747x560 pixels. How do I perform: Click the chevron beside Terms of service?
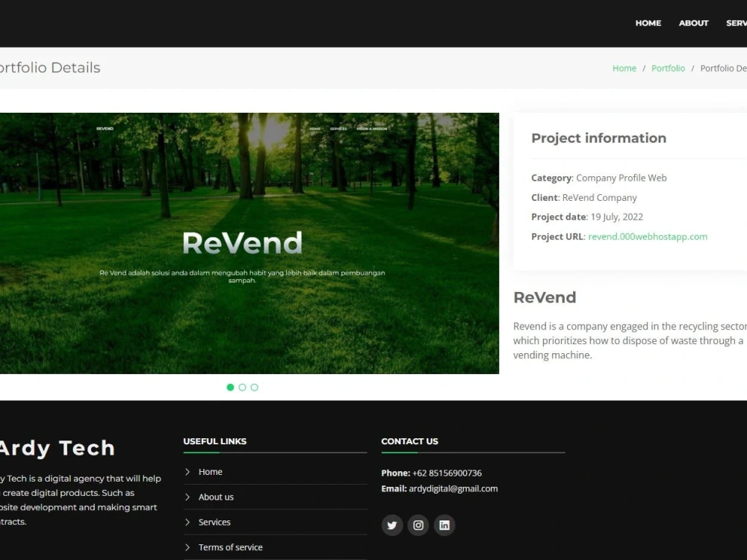pyautogui.click(x=187, y=547)
